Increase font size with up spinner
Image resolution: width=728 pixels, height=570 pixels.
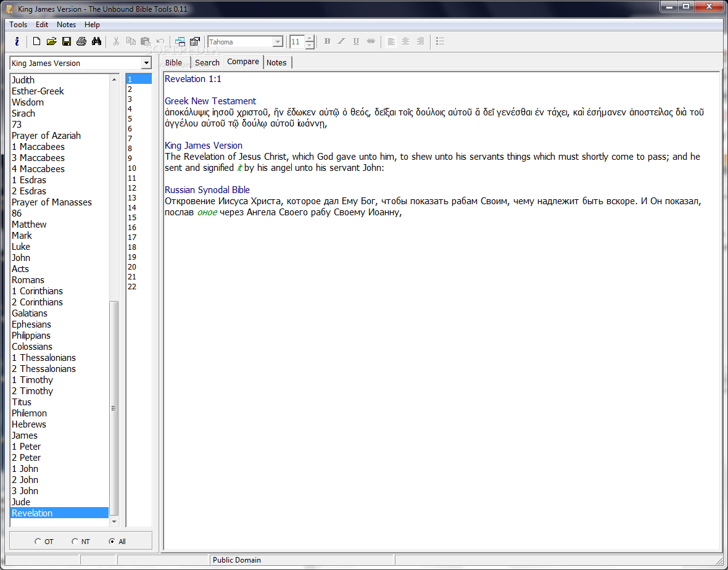pyautogui.click(x=310, y=38)
